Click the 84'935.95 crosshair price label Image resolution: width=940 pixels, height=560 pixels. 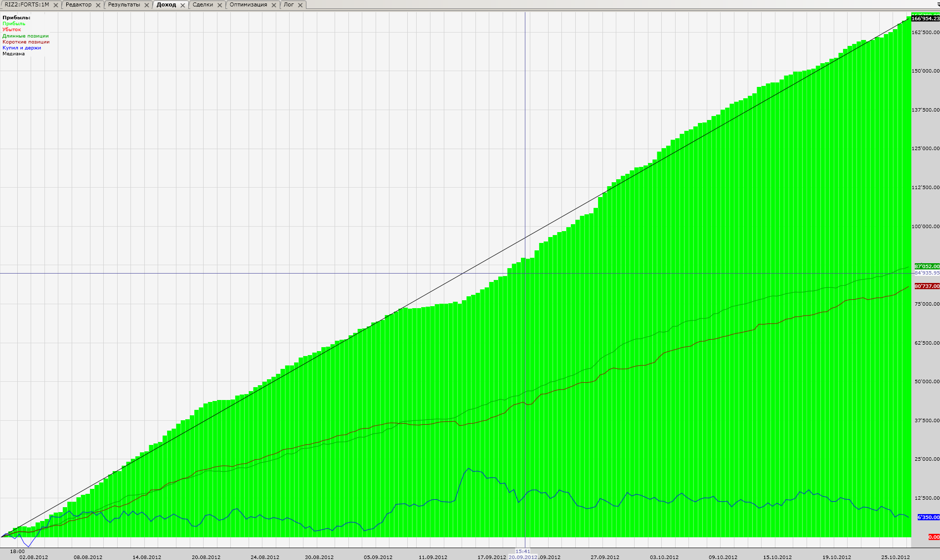927,273
